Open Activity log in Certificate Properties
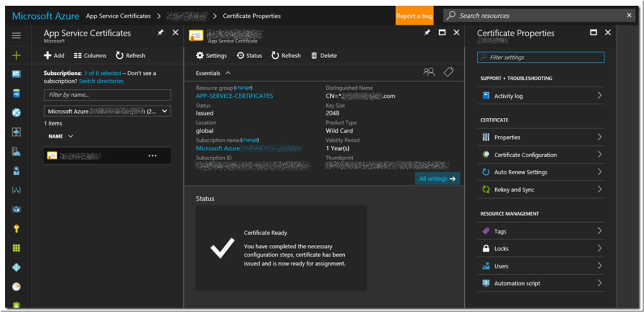 [x=541, y=96]
